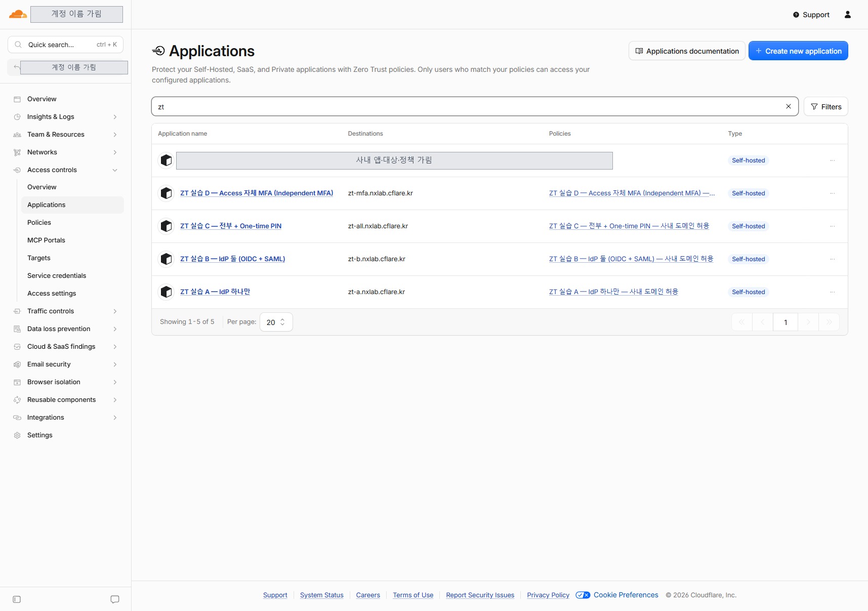Open the policy link for ZT 실습 A

click(613, 292)
